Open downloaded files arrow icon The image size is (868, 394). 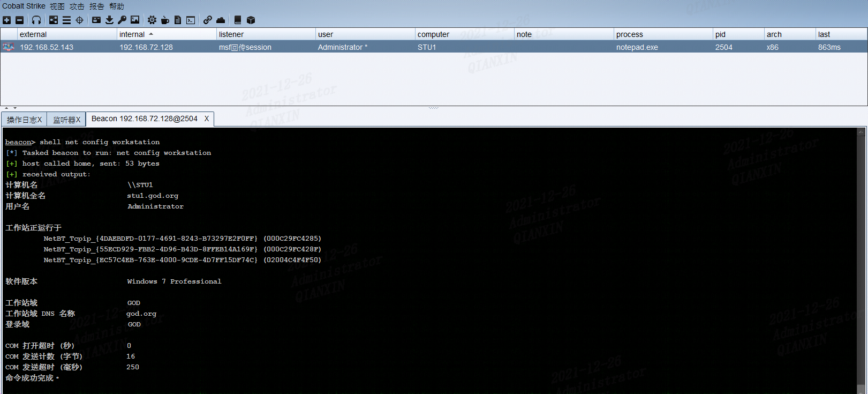coord(109,20)
